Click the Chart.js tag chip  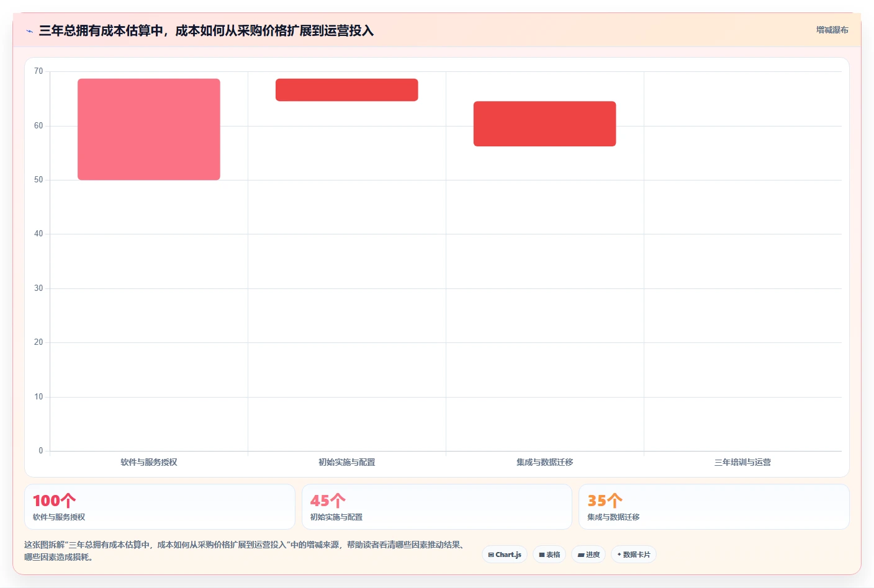tap(505, 555)
